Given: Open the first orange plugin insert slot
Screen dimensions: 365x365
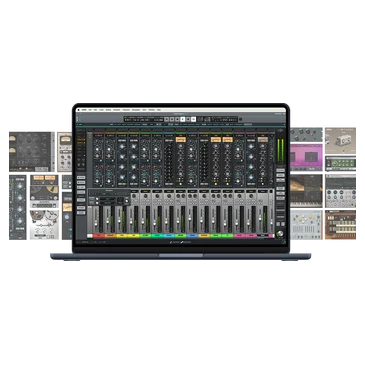Looking at the screenshot, I should point(181,140).
